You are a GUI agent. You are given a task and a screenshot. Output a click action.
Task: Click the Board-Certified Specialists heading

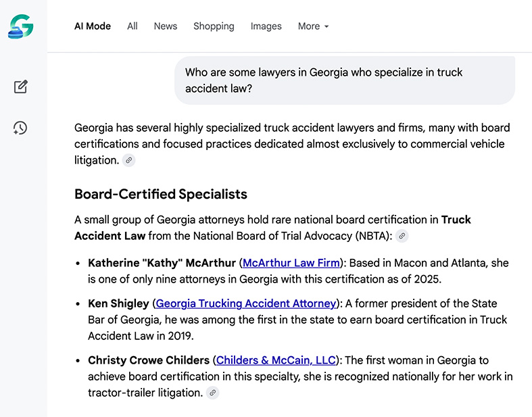161,195
